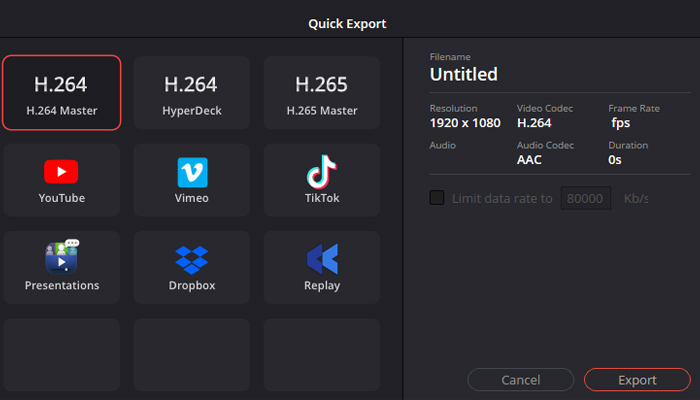The image size is (700, 400).
Task: Select the H.264 Master preset
Action: (x=62, y=93)
